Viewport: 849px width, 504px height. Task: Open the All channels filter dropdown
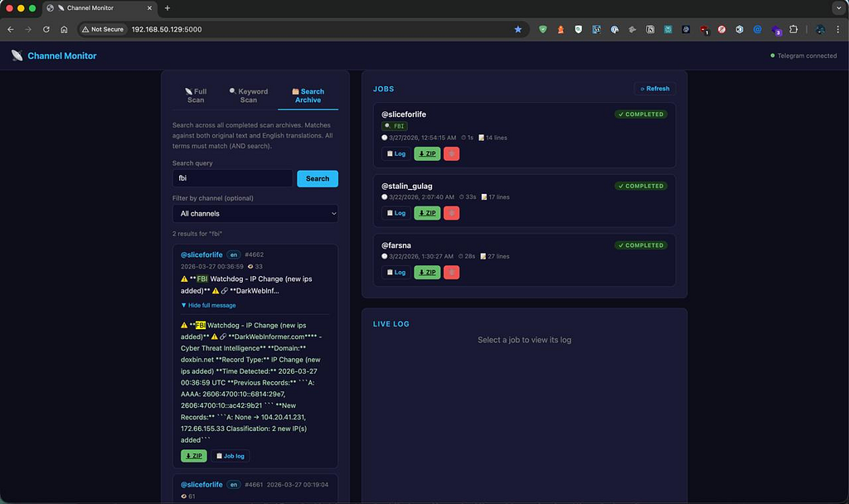(255, 213)
